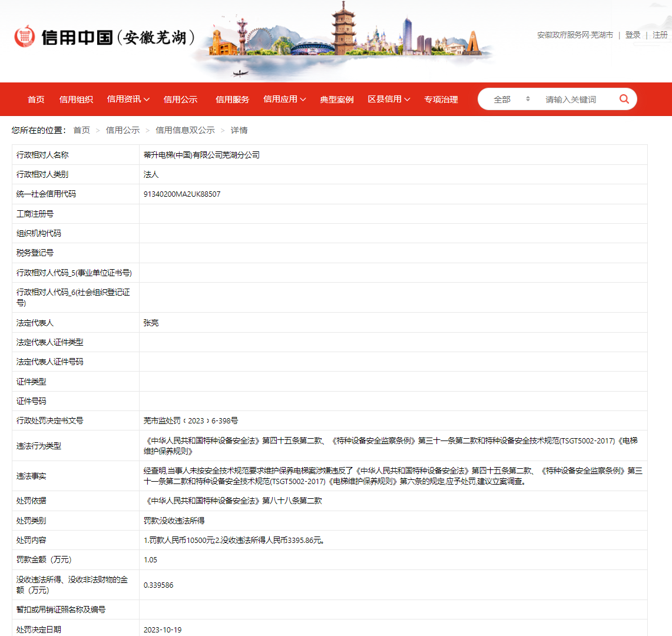The width and height of the screenshot is (672, 636).
Task: Open the 信用组织 nav item
Action: (76, 100)
